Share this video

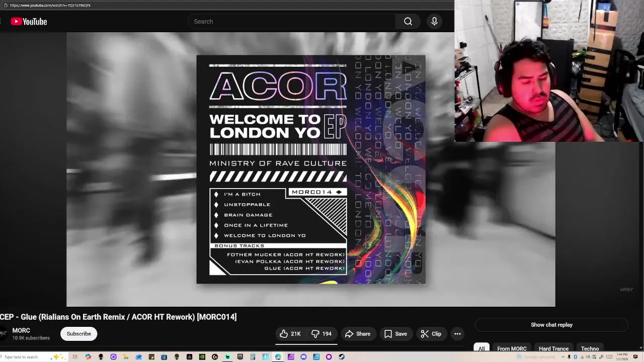(x=358, y=334)
